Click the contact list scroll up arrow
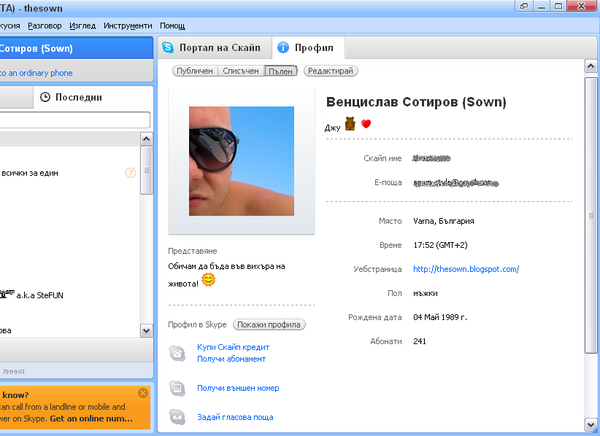 coord(146,139)
